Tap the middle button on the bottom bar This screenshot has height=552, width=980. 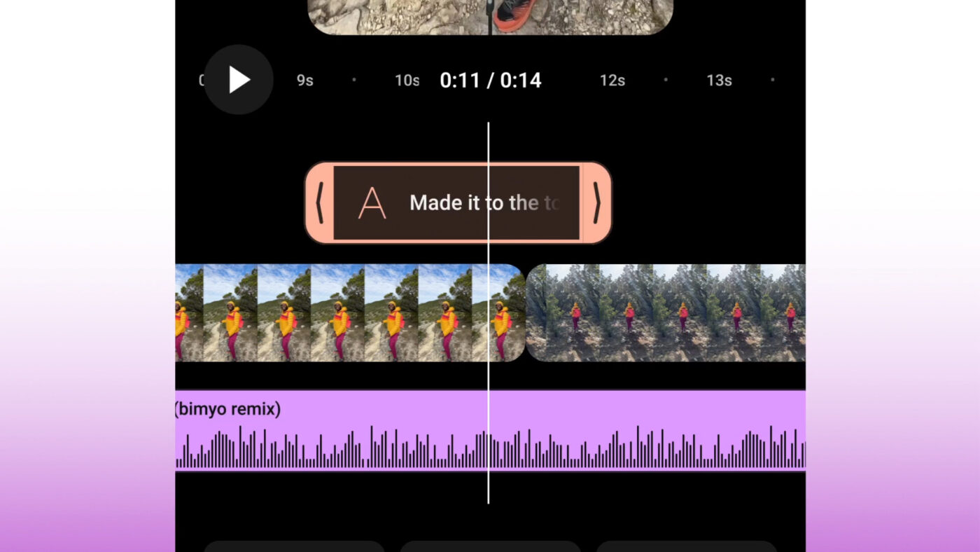(490, 546)
